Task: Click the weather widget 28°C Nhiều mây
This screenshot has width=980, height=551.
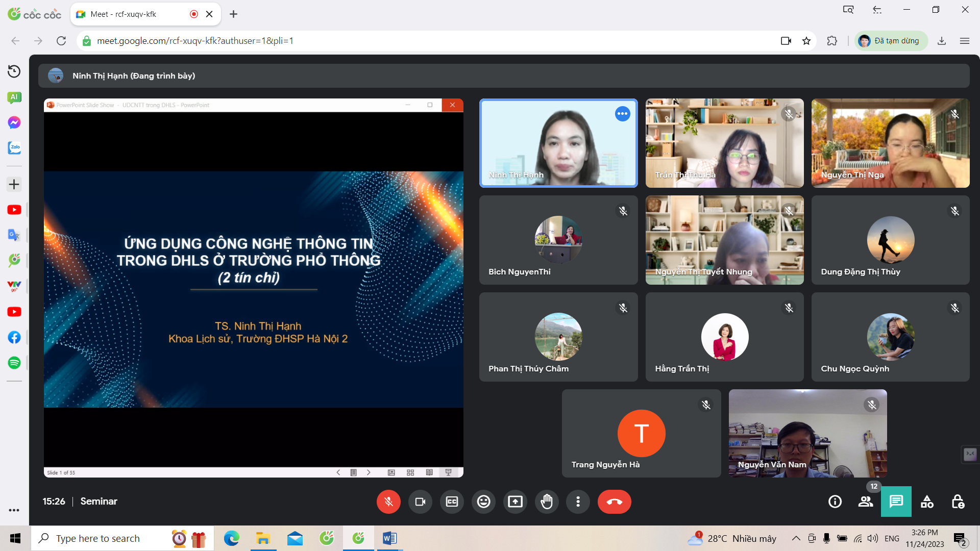Action: pyautogui.click(x=732, y=538)
